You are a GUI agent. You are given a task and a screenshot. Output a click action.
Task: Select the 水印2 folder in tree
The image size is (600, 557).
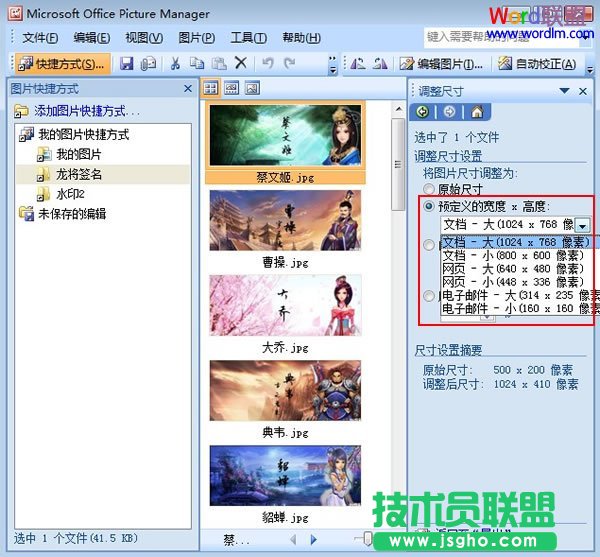point(69,193)
